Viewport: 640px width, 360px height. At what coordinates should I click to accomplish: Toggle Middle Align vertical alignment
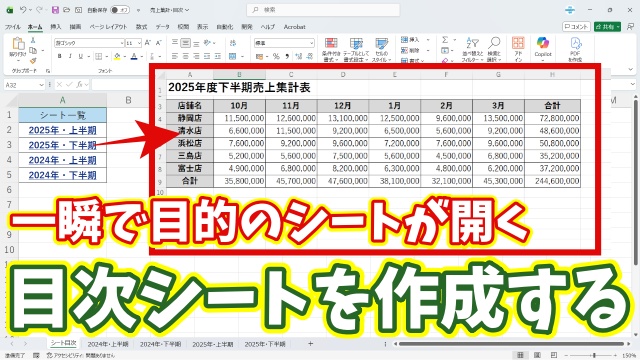tap(186, 43)
